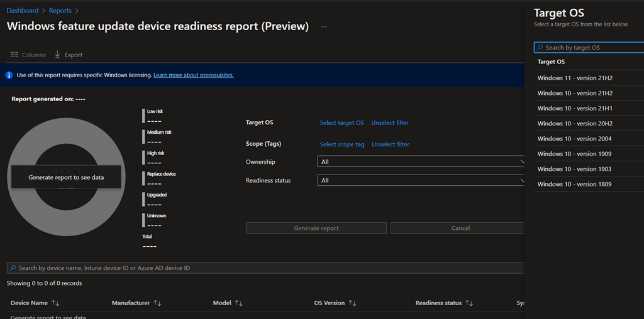Sort by Model column arrows

238,303
